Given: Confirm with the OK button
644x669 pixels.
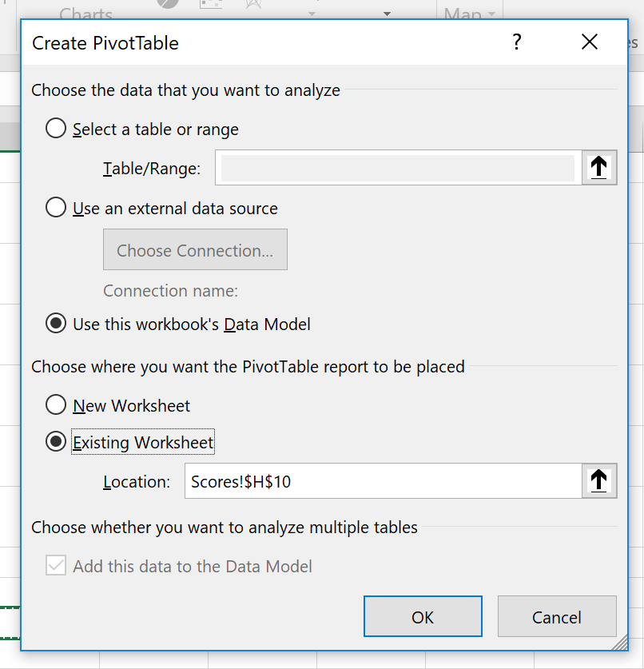Looking at the screenshot, I should click(x=423, y=616).
